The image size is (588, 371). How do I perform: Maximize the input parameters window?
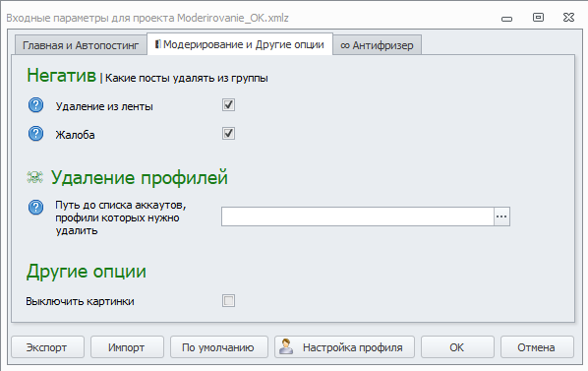click(538, 18)
